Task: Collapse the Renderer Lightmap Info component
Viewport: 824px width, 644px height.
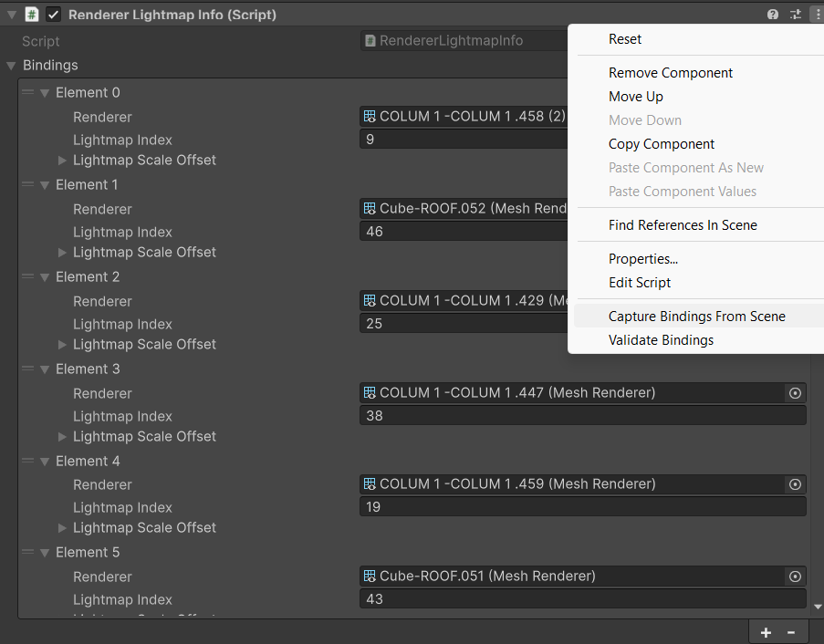Action: [x=12, y=15]
